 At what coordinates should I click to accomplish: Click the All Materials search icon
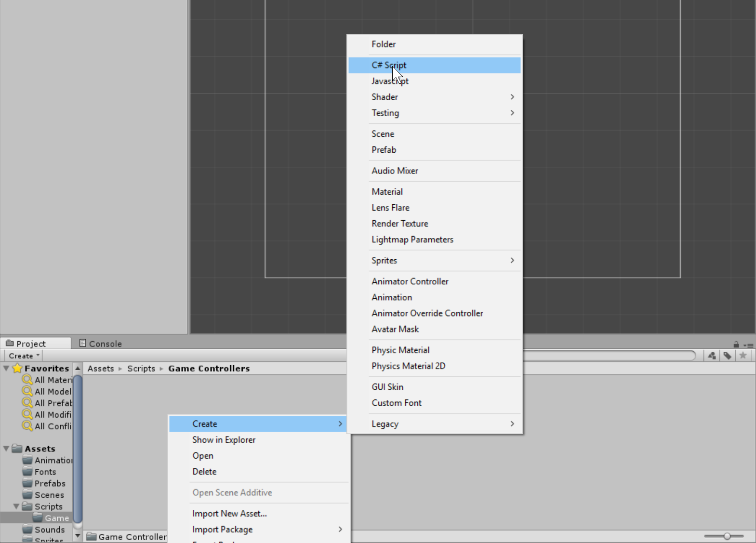(x=27, y=380)
